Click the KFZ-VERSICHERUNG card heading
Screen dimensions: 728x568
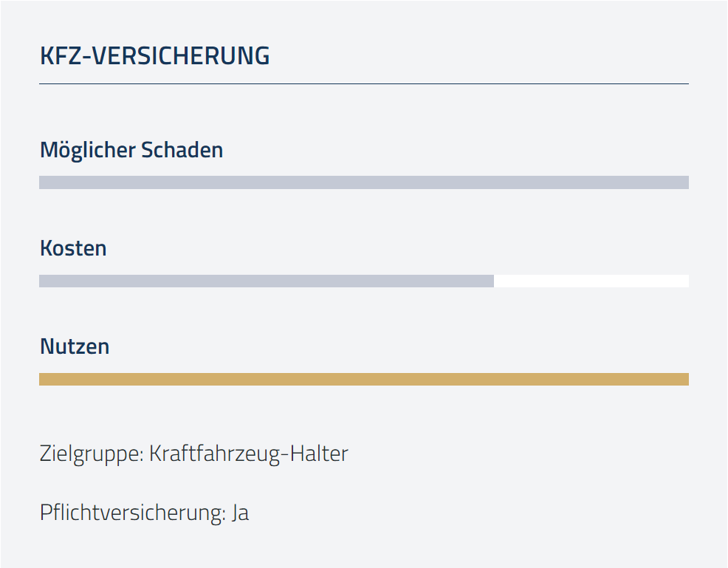154,55
